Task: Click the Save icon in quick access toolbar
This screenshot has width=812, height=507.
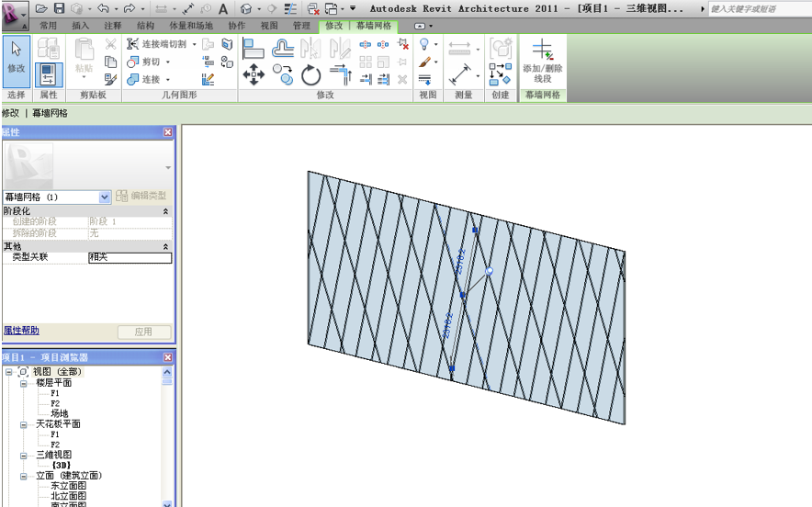Action: pyautogui.click(x=59, y=8)
